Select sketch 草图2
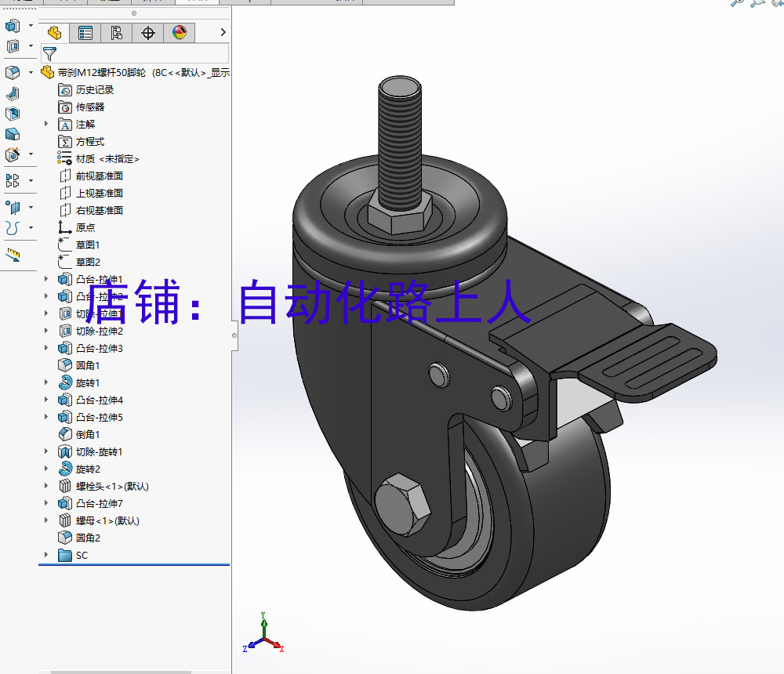The image size is (784, 674). click(88, 262)
